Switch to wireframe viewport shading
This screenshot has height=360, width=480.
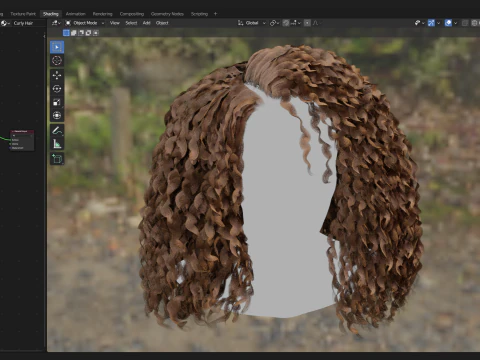pos(475,23)
